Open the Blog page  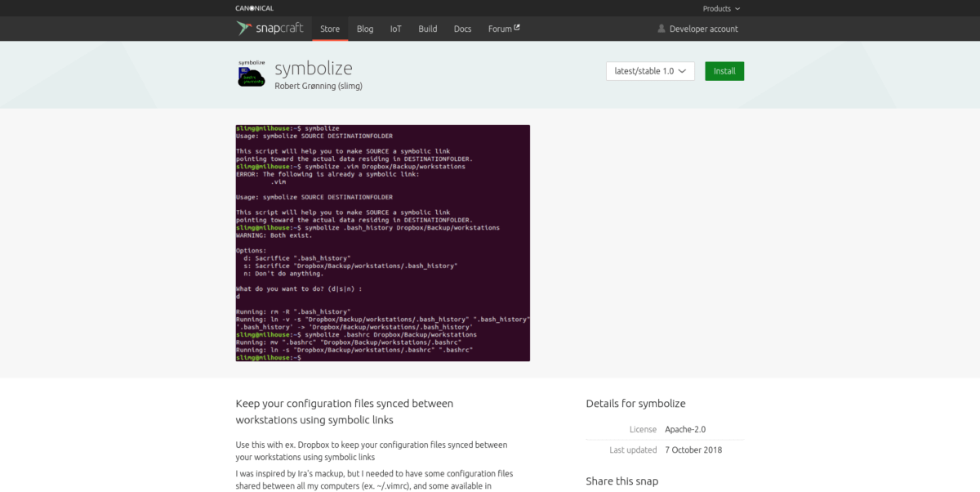click(x=365, y=29)
